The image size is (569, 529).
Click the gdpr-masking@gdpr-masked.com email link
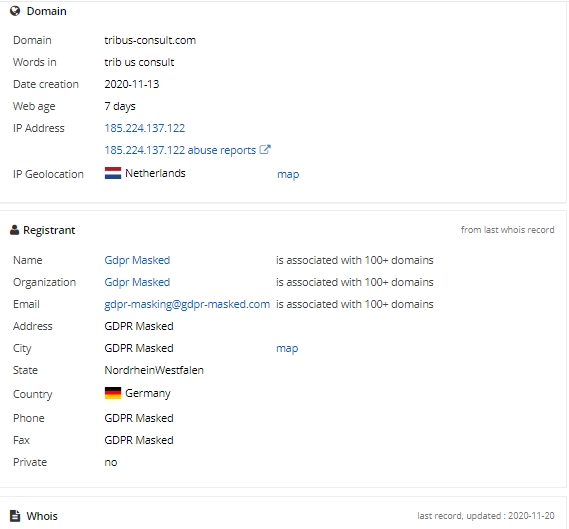click(187, 304)
